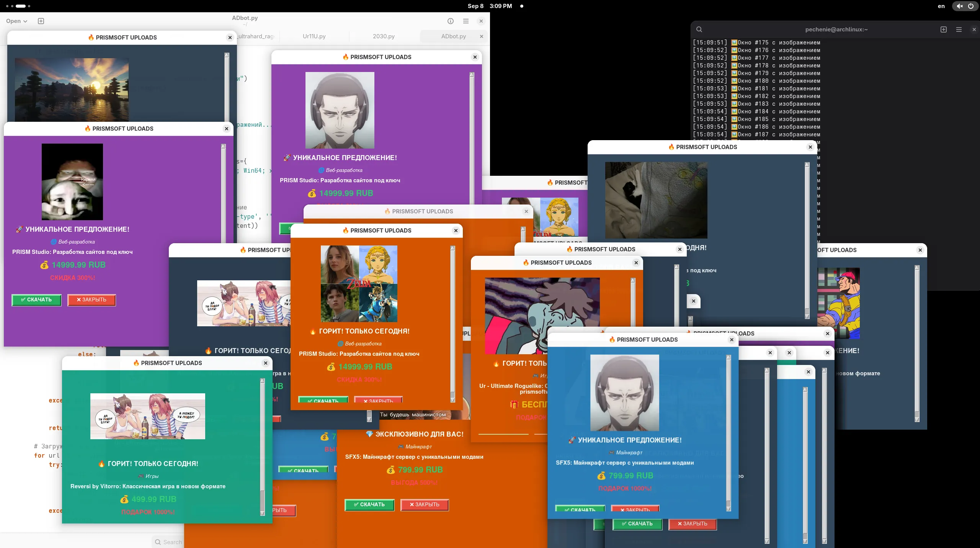
Task: Click СКАЧАТЬ in the orange Zelda collage popup
Action: click(x=323, y=399)
